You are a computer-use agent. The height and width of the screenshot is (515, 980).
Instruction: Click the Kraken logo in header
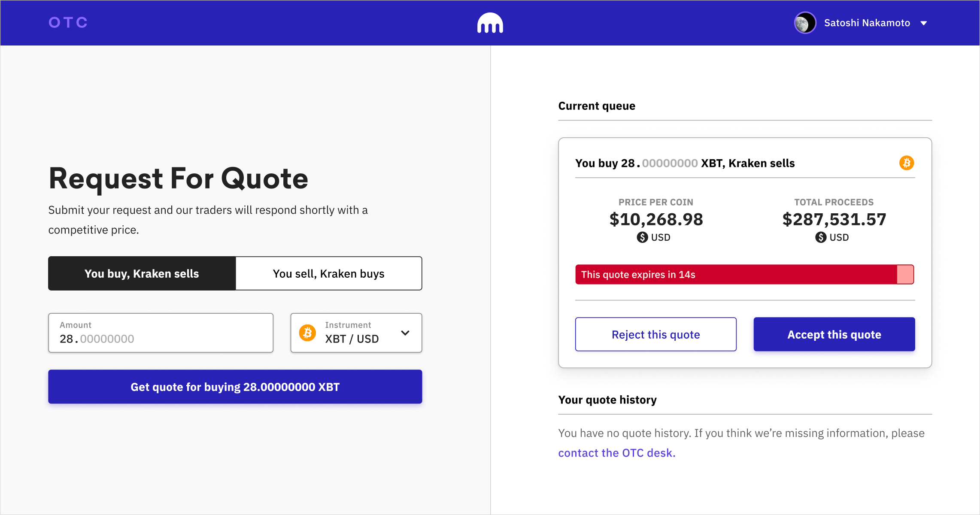pyautogui.click(x=490, y=23)
